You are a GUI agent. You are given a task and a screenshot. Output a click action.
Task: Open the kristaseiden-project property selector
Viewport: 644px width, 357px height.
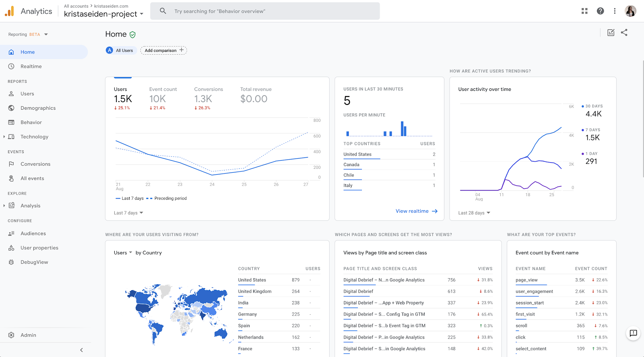tap(103, 14)
